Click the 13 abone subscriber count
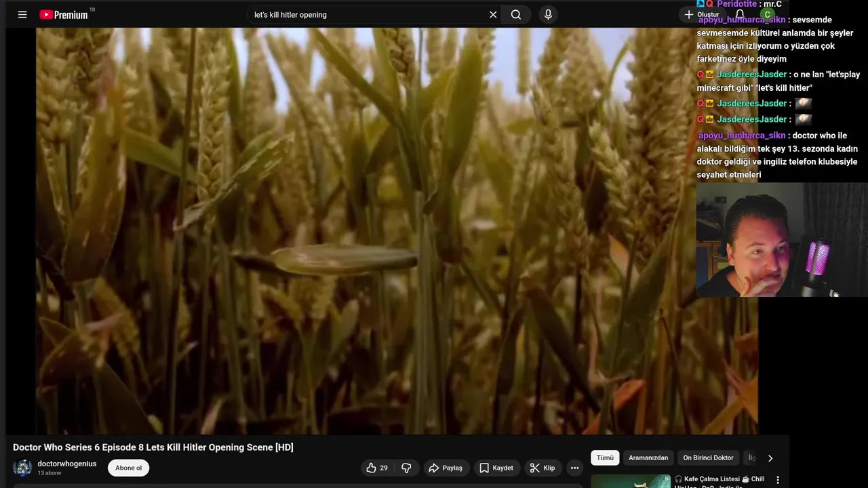868x488 pixels. tap(49, 473)
